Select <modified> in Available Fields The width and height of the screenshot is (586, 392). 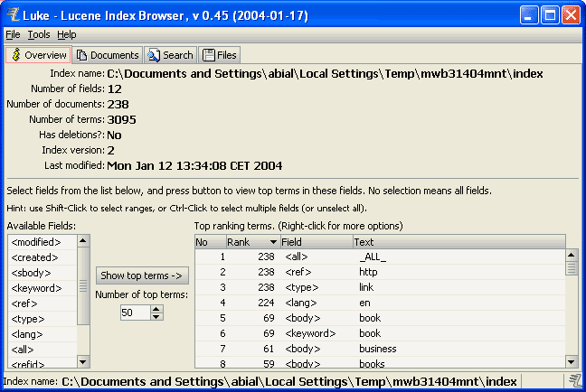click(x=43, y=242)
